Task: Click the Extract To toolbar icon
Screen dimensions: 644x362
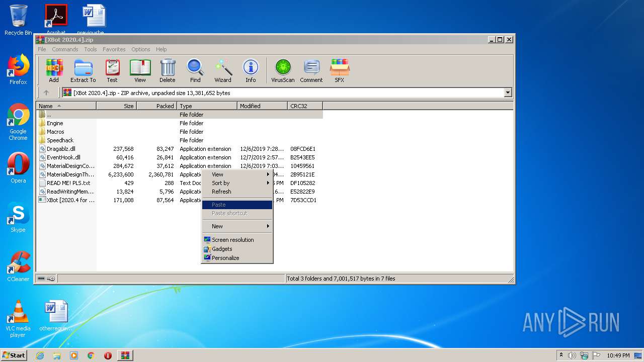Action: pos(83,70)
